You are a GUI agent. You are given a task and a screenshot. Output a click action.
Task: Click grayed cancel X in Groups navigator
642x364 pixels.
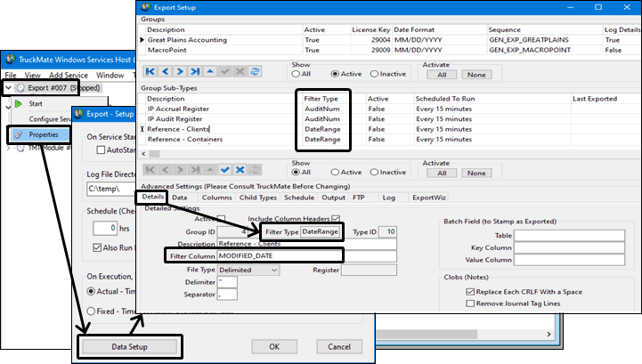pyautogui.click(x=240, y=72)
